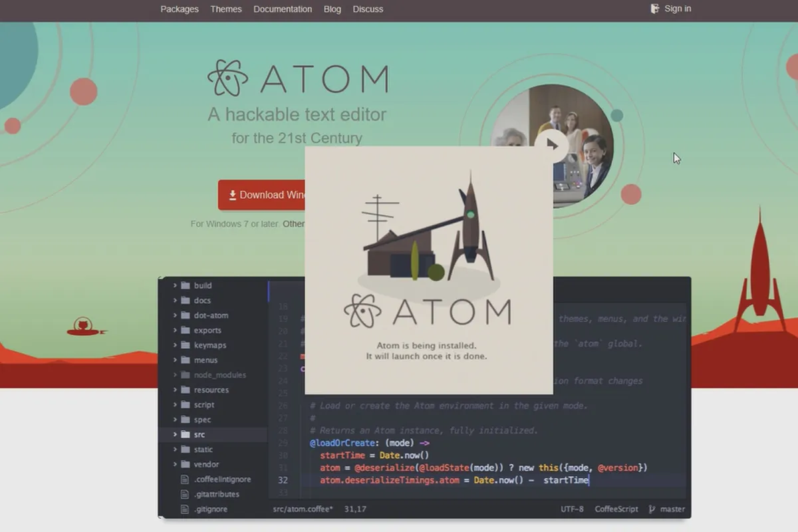The image size is (798, 532).
Task: Click UTF-8 encoding in status bar
Action: tap(572, 509)
